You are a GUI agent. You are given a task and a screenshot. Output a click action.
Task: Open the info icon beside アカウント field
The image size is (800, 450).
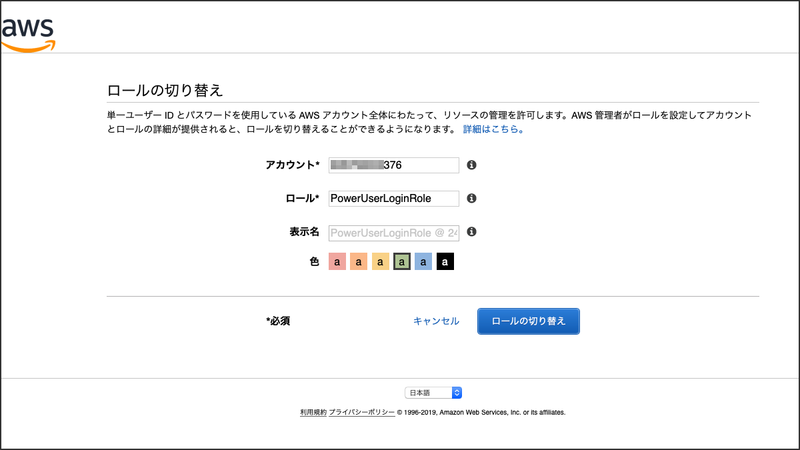click(x=471, y=165)
